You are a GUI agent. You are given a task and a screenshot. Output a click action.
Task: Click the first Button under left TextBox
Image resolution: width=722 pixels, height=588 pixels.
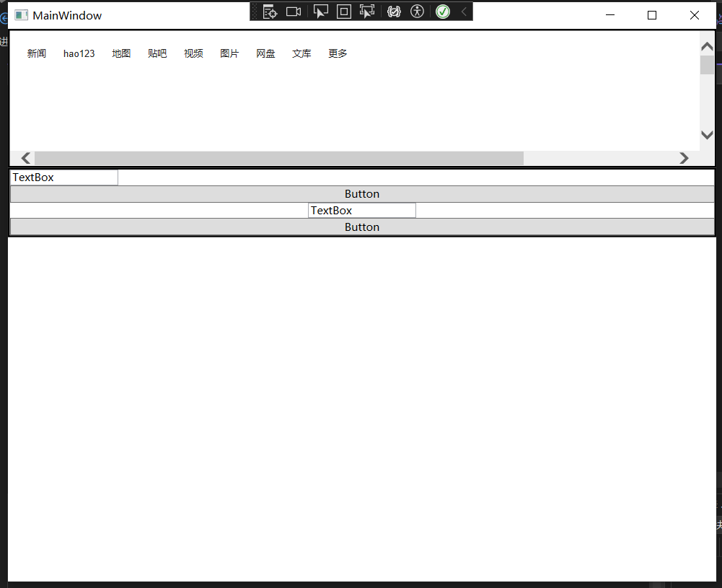pyautogui.click(x=362, y=194)
